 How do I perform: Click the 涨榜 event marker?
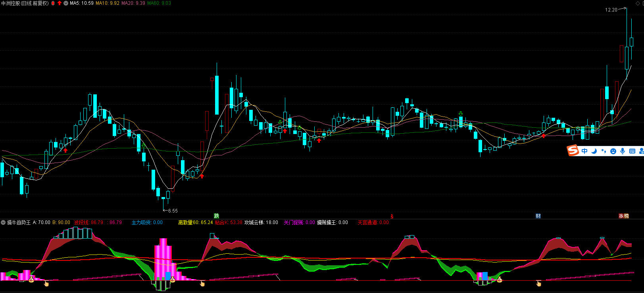click(624, 216)
